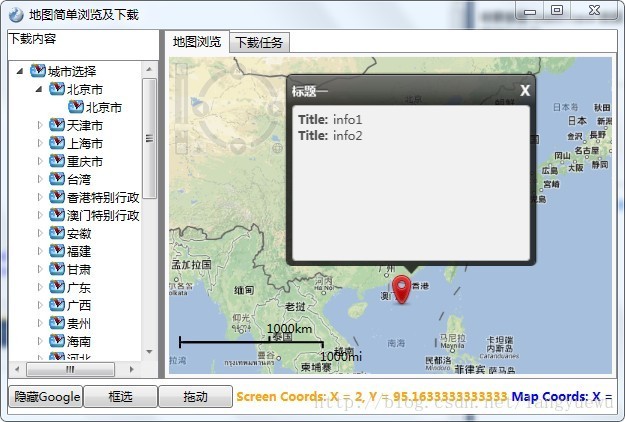Click the child 北京市 leaf icon
The height and width of the screenshot is (422, 625).
coord(76,106)
